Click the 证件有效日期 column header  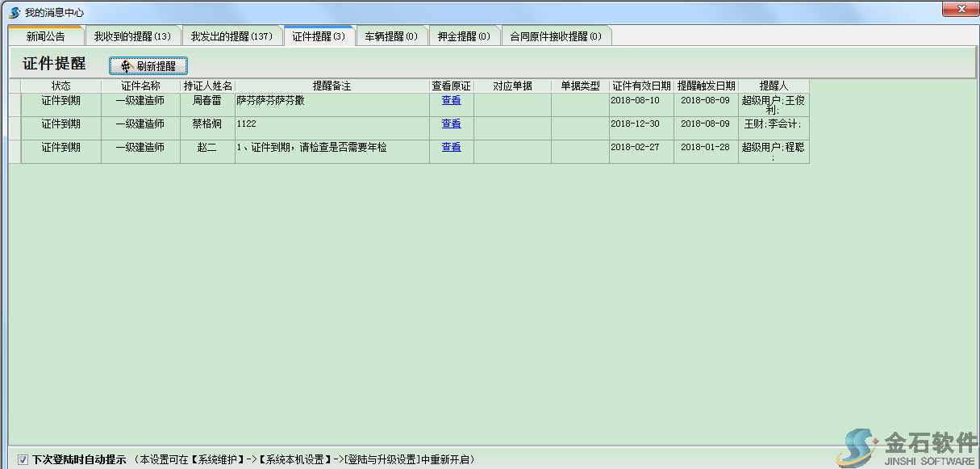(x=640, y=85)
